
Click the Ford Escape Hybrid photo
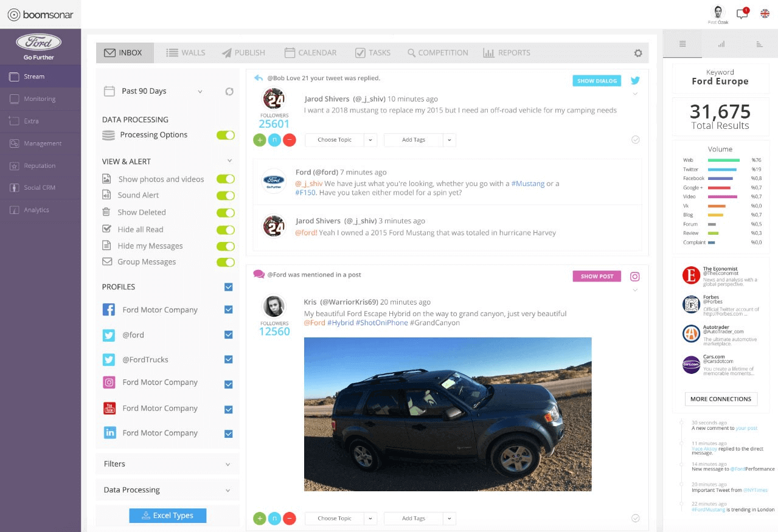448,414
